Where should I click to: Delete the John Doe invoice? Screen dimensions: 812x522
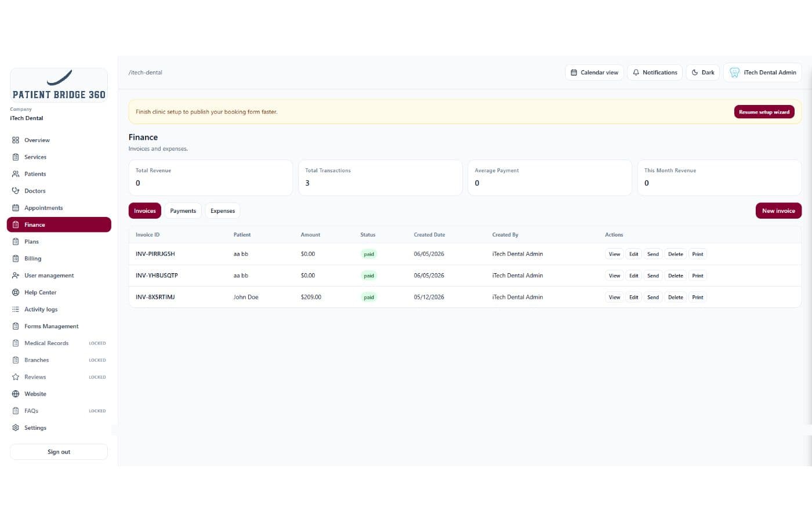coord(675,297)
